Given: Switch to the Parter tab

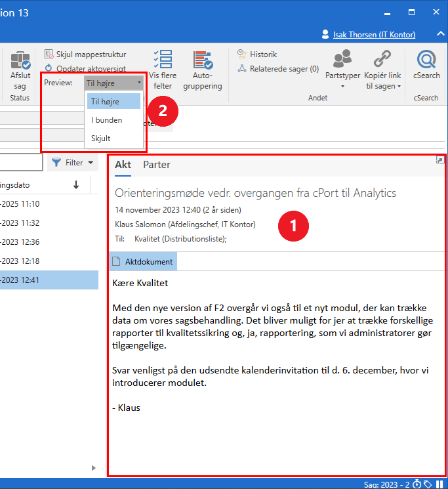Looking at the screenshot, I should coord(157,164).
